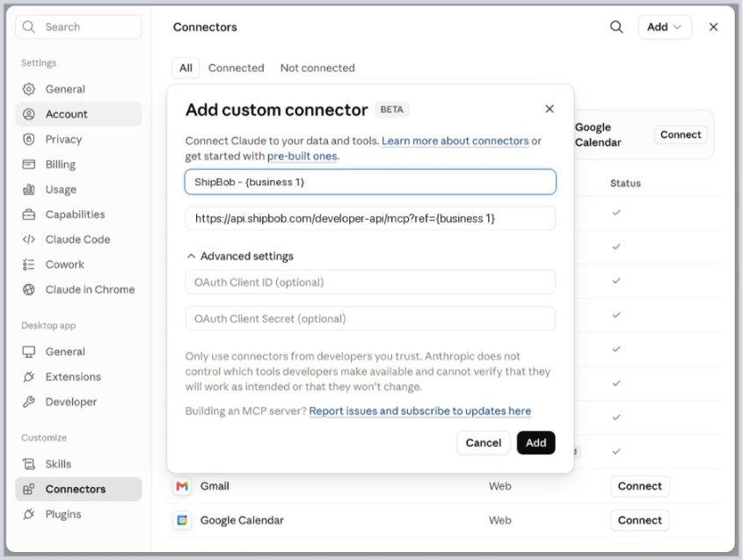The image size is (743, 560).
Task: Open Privacy shield icon
Action: (29, 139)
